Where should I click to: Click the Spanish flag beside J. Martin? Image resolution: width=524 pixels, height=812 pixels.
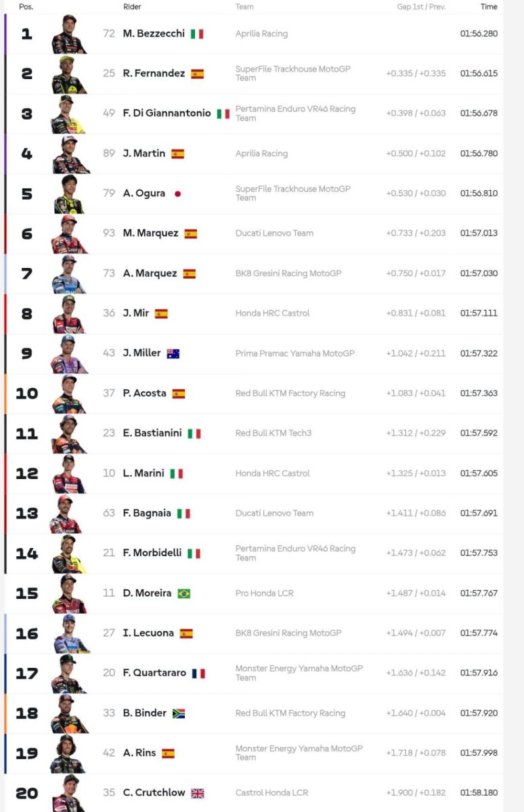[177, 154]
